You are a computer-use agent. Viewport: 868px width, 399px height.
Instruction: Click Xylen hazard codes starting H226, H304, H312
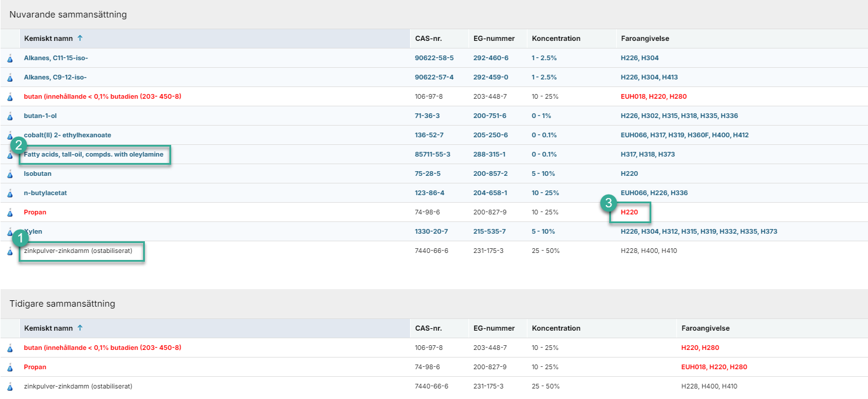pyautogui.click(x=699, y=232)
